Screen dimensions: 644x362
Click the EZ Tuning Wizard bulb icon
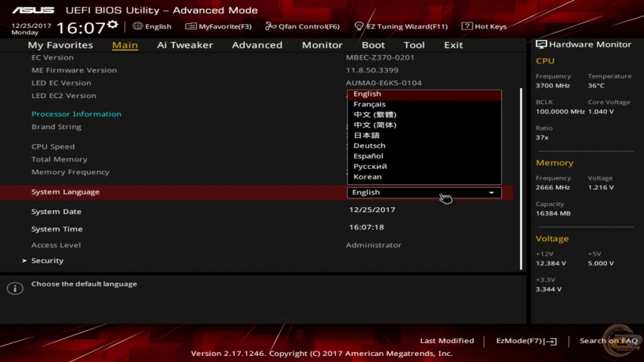point(359,26)
